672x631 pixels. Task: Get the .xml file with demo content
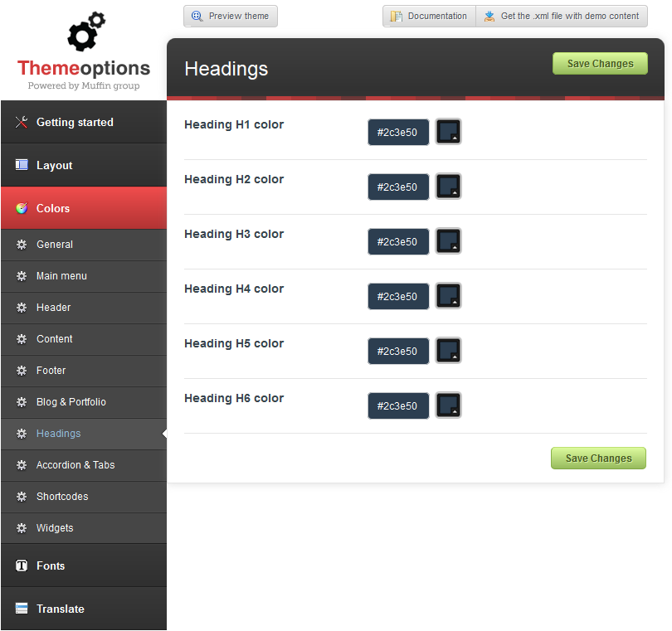click(x=562, y=17)
